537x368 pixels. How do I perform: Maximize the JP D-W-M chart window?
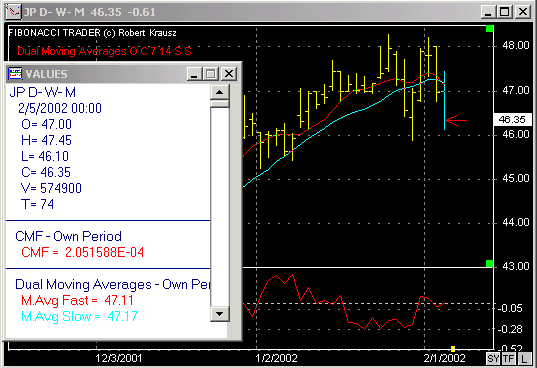click(x=505, y=12)
